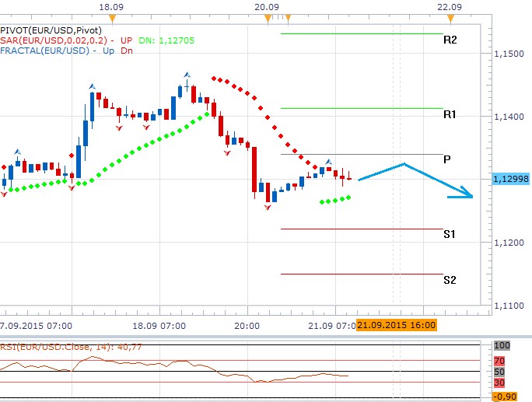
Task: Click the orange -0,90 value tag
Action: [x=506, y=396]
